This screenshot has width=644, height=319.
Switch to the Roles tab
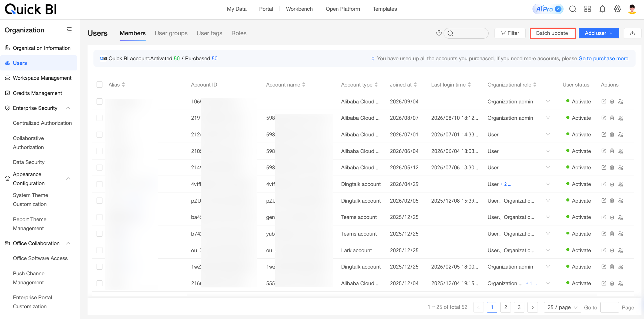point(239,33)
